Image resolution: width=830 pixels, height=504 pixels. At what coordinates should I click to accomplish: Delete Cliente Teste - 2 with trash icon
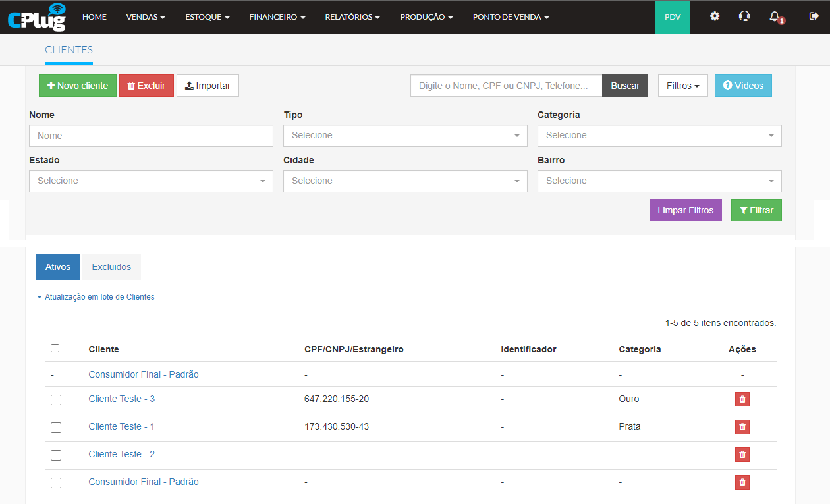pos(742,455)
